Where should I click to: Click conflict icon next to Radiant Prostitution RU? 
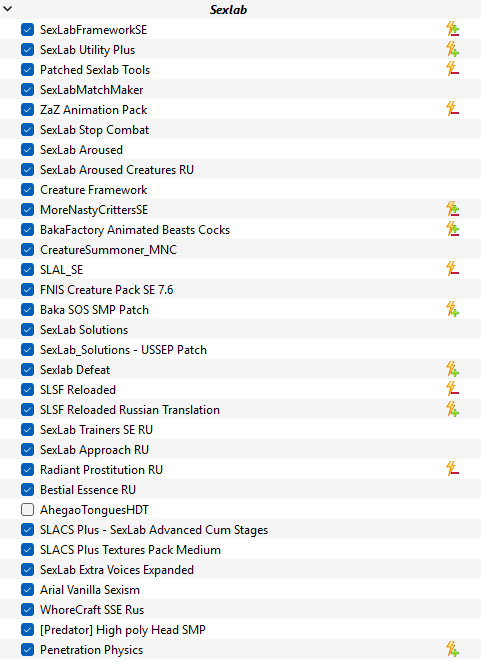click(452, 469)
